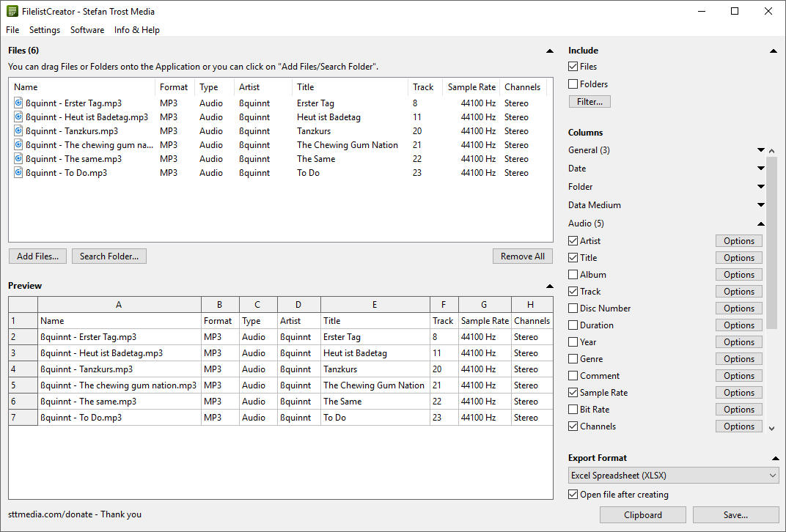This screenshot has height=532, width=786.
Task: Enable the Folders checkbox under Include
Action: [x=572, y=84]
